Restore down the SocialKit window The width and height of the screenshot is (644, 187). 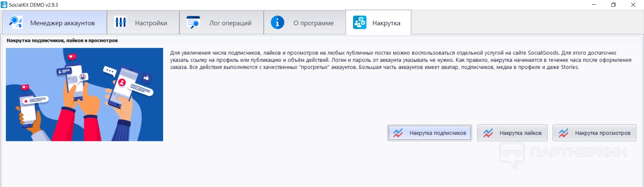[613, 5]
